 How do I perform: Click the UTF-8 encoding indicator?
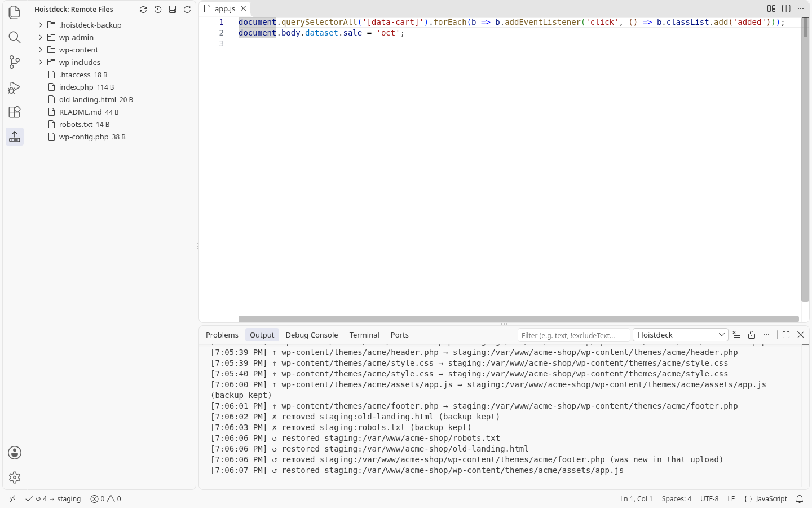pyautogui.click(x=709, y=499)
